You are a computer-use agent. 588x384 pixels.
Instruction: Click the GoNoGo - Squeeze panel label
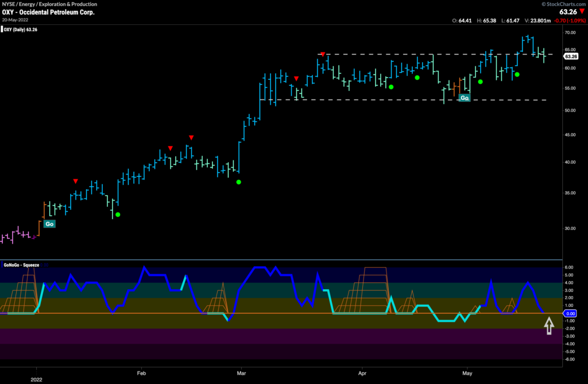click(21, 265)
